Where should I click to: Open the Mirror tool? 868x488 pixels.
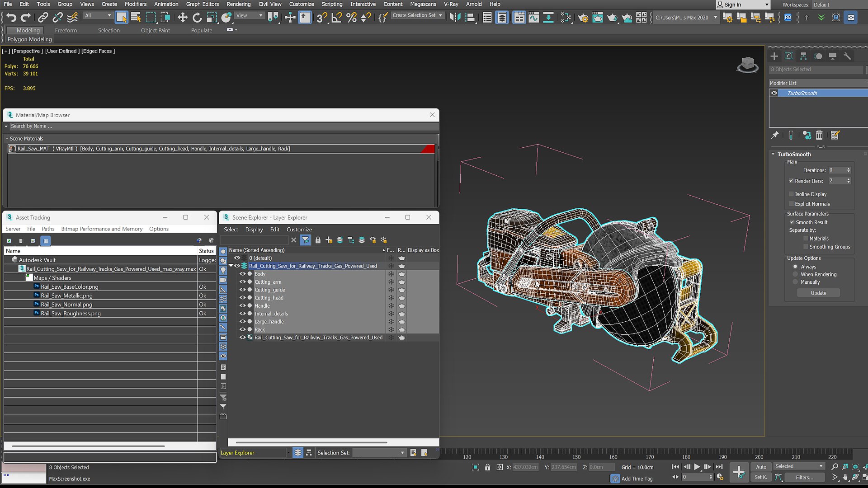coord(455,18)
